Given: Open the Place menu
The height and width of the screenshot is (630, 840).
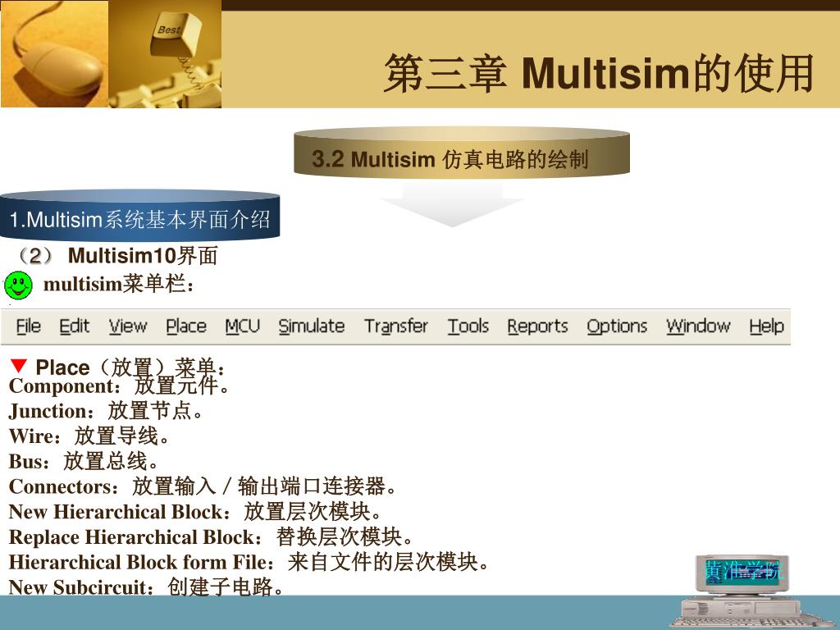Looking at the screenshot, I should 186,326.
